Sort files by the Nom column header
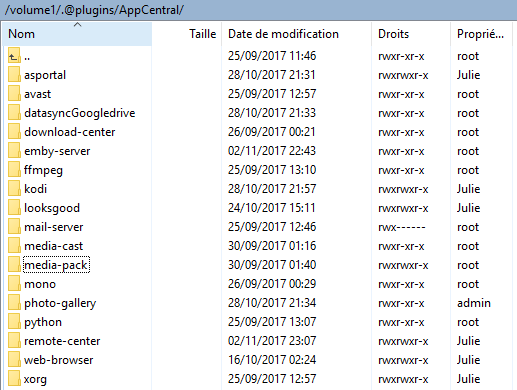This screenshot has width=517, height=390. (77, 34)
